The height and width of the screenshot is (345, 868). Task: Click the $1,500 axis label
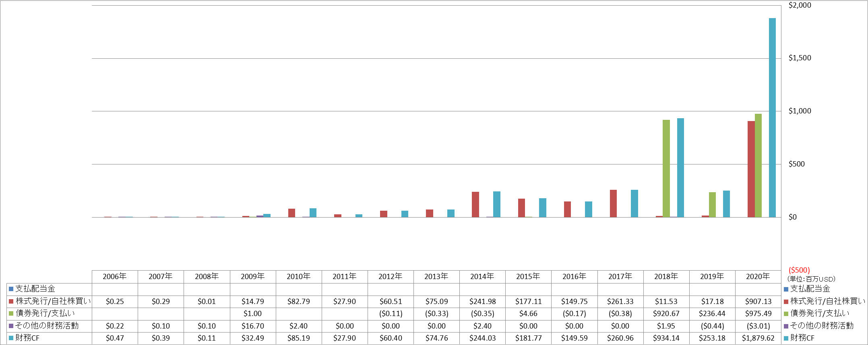(x=800, y=58)
